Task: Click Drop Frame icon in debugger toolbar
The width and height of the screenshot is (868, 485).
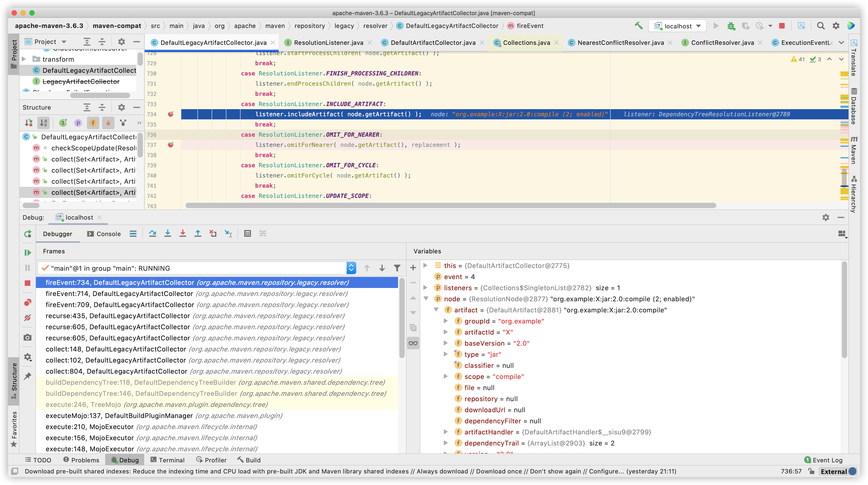Action: tap(213, 233)
